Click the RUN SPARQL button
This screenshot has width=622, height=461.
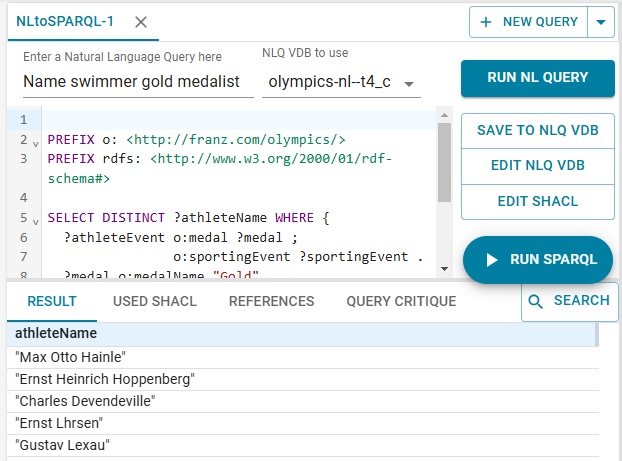point(538,259)
